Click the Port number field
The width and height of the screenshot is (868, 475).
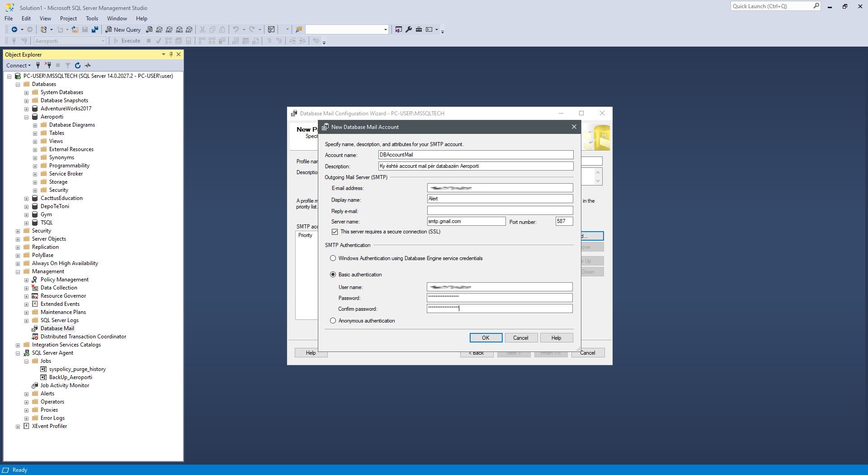(x=564, y=221)
